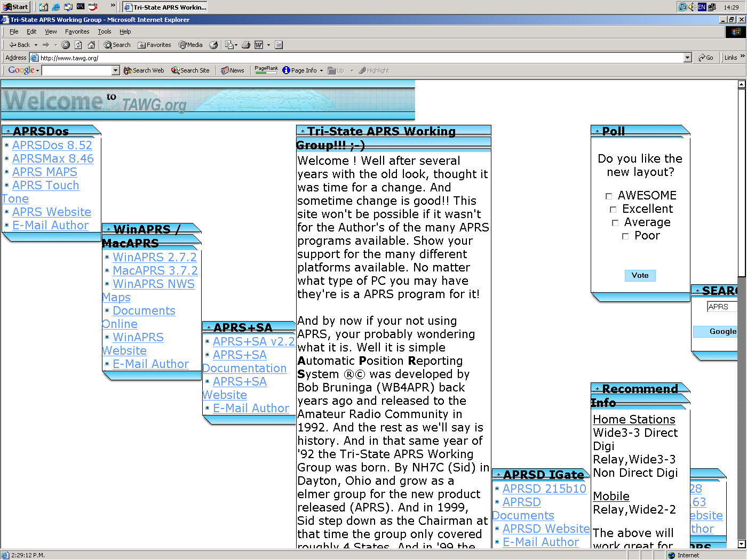Open the Favorites pane
Viewport: 747px width, 560px height.
[155, 45]
